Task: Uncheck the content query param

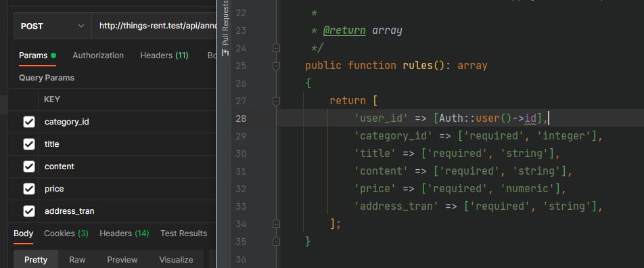Action: [x=28, y=166]
